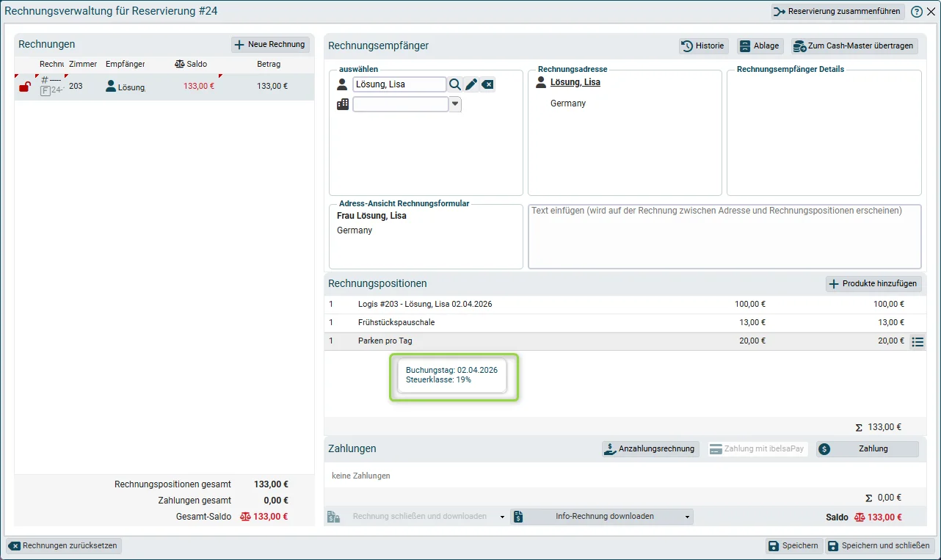Expand Info-Rechnung downloaden dropdown arrow
The width and height of the screenshot is (941, 560).
(x=688, y=517)
